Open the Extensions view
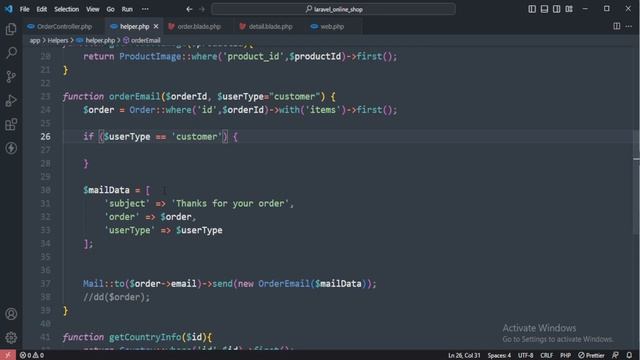Image resolution: width=640 pixels, height=360 pixels. 11,124
